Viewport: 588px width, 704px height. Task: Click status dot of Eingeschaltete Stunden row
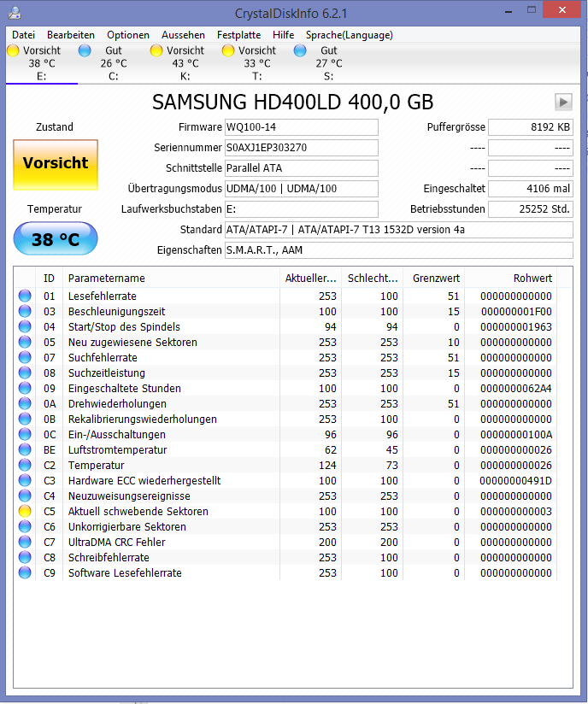tap(25, 388)
